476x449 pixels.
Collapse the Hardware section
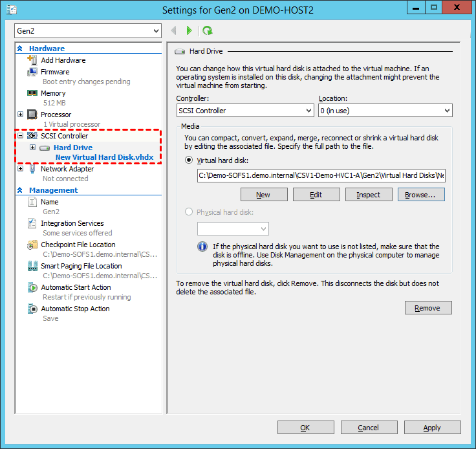click(x=20, y=49)
